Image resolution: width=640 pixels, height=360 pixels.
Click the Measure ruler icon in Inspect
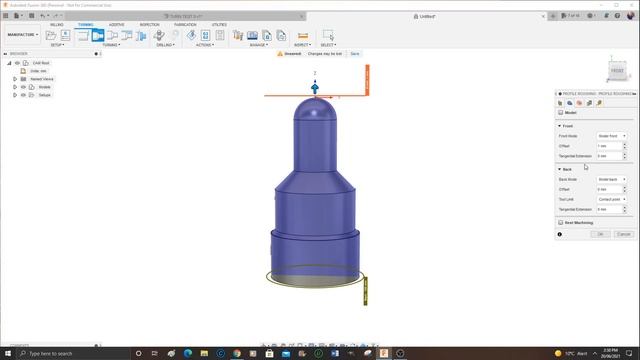tap(303, 36)
